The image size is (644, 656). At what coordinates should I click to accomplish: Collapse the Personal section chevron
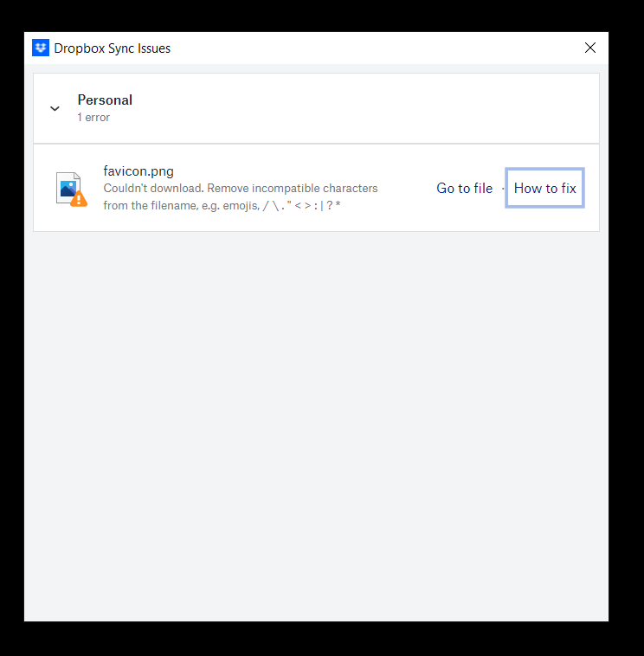55,109
